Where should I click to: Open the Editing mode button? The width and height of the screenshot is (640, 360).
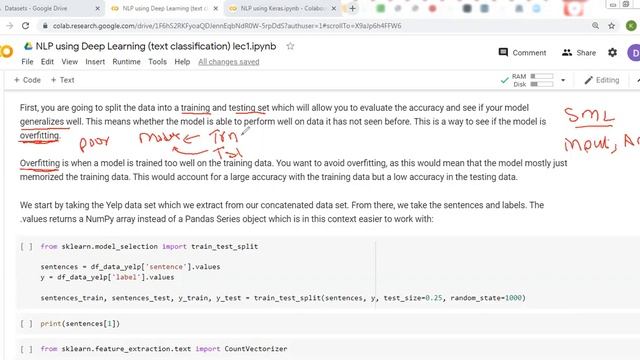click(x=602, y=80)
